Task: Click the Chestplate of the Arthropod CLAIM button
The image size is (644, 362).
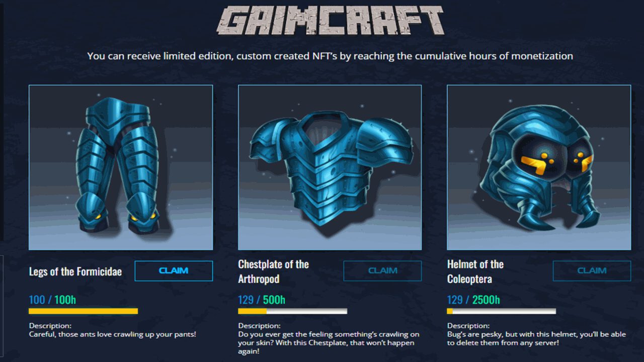Action: coord(382,270)
